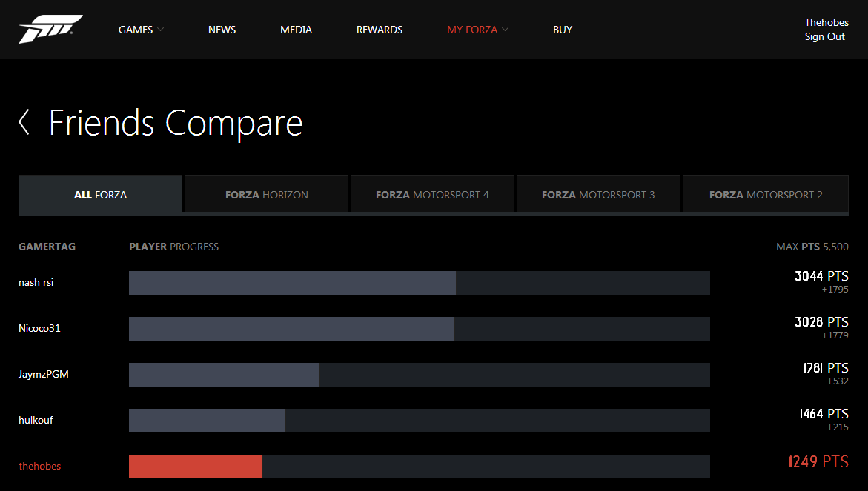Click the +532 points difference
This screenshot has width=868, height=491.
(x=838, y=381)
